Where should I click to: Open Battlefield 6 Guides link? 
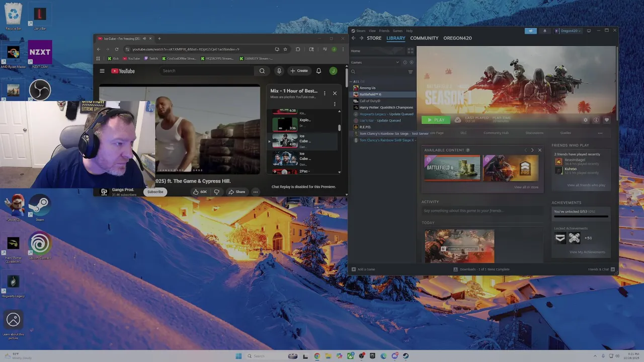(x=566, y=133)
